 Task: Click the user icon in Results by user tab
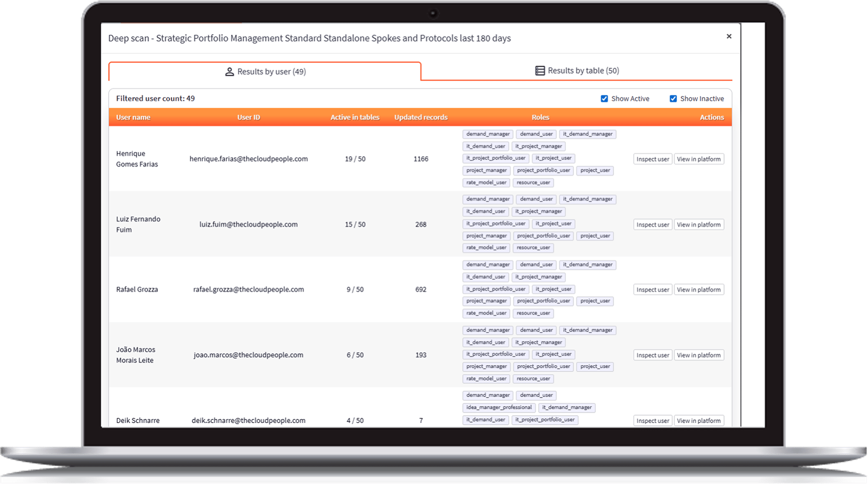tap(229, 72)
